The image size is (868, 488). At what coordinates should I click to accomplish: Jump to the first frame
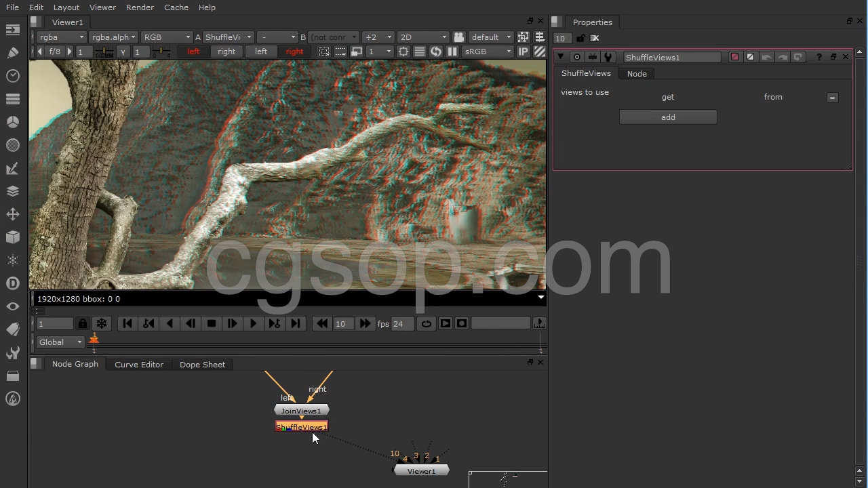click(127, 324)
